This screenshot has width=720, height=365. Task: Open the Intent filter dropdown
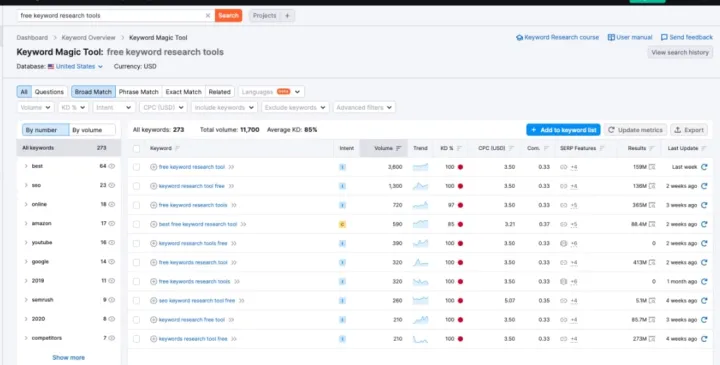click(x=113, y=107)
